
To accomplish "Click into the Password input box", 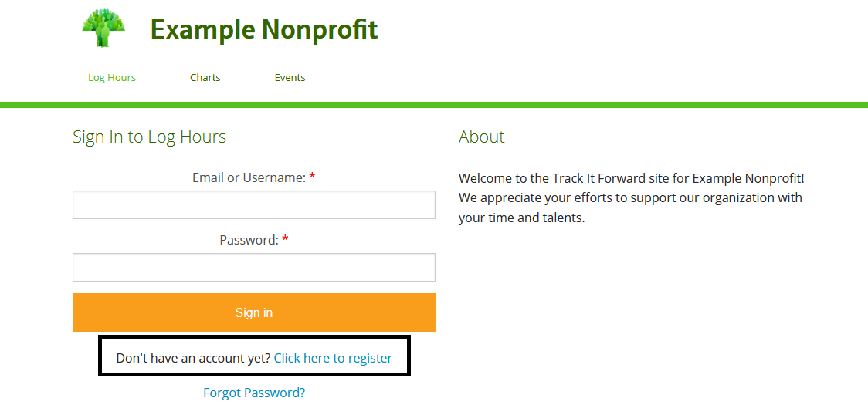I will 253,268.
